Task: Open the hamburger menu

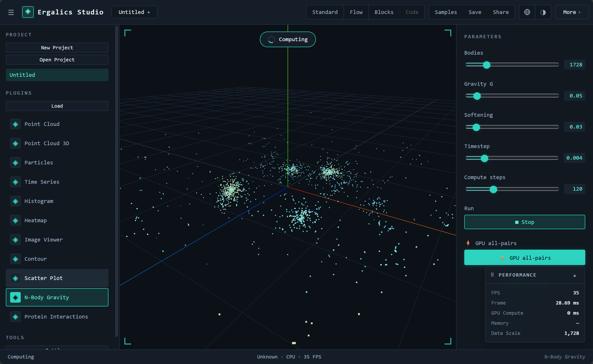Action: coord(11,12)
